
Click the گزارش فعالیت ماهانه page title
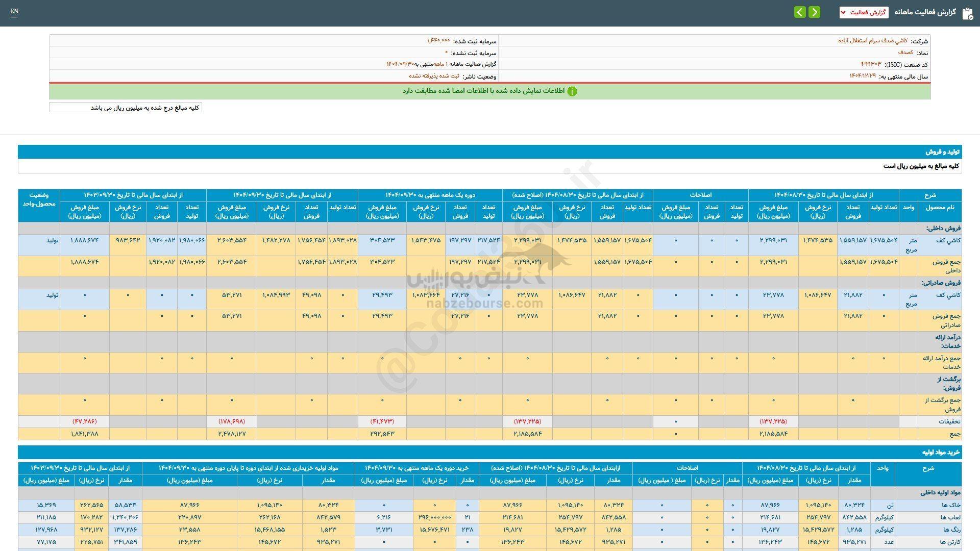click(x=924, y=12)
